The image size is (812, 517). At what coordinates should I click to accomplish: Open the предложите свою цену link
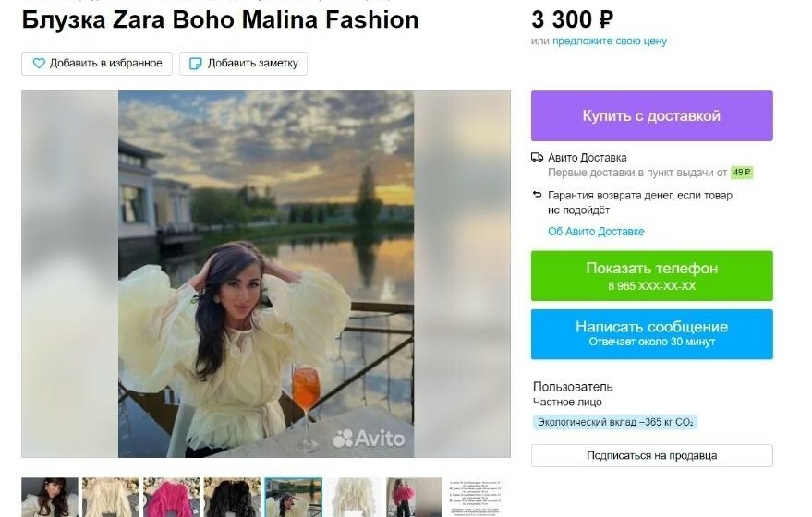point(610,41)
